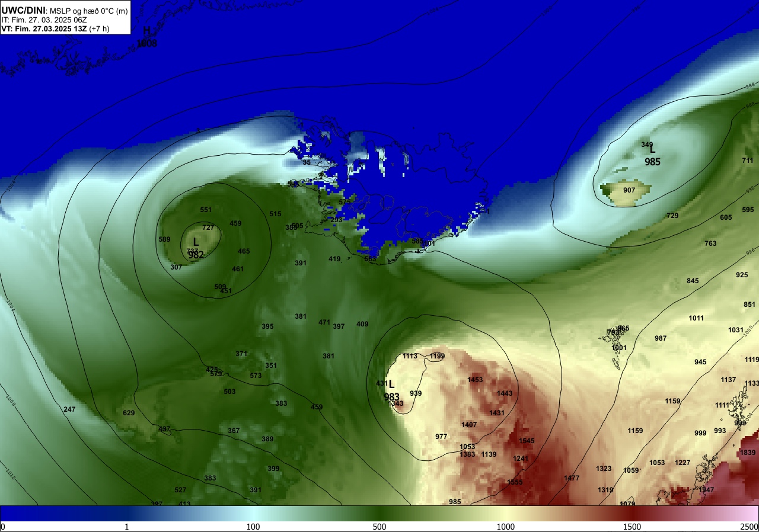Click the 589 height value

pyautogui.click(x=164, y=239)
